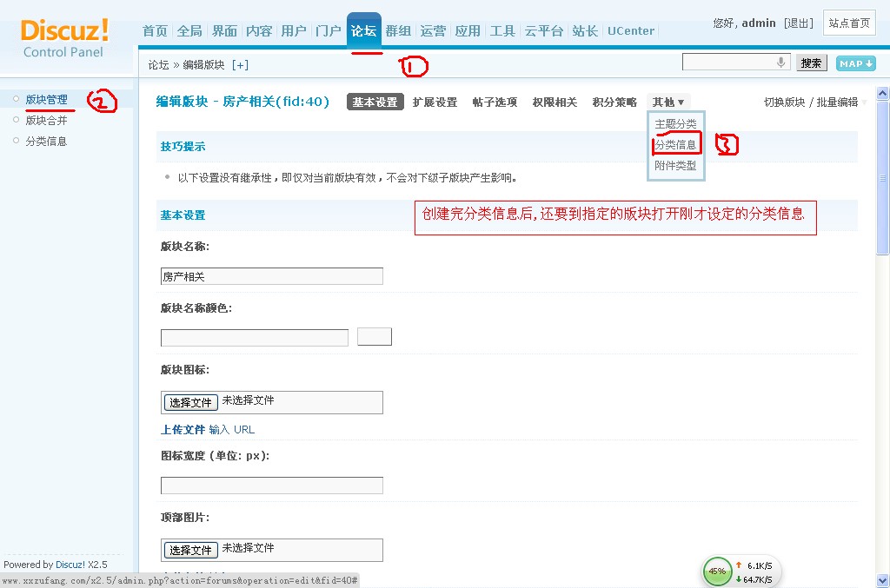Open the color picker swatch box
Screen dimensions: 890x588
375,336
